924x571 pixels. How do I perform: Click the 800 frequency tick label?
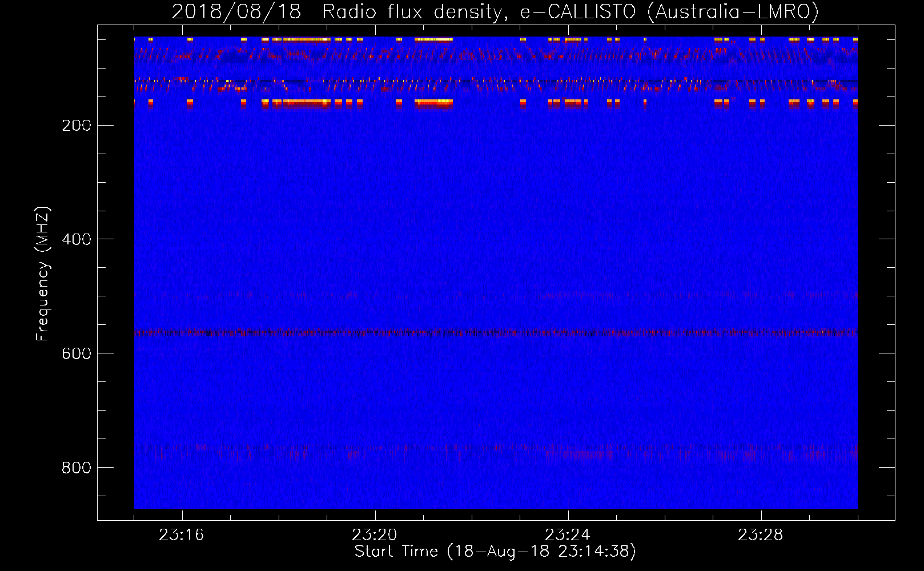coord(77,468)
